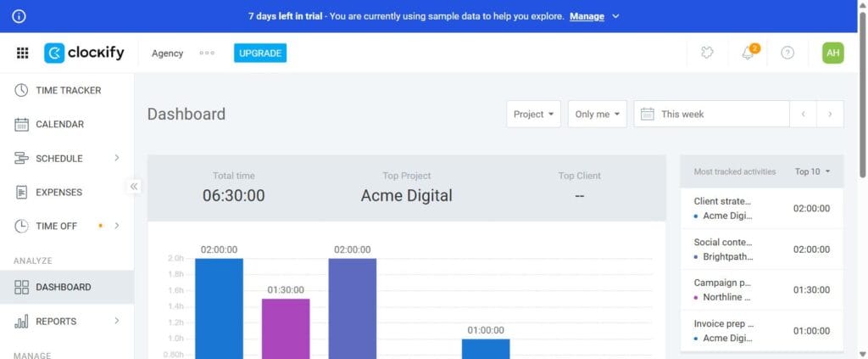Select the Campaign p... activity row

click(762, 289)
